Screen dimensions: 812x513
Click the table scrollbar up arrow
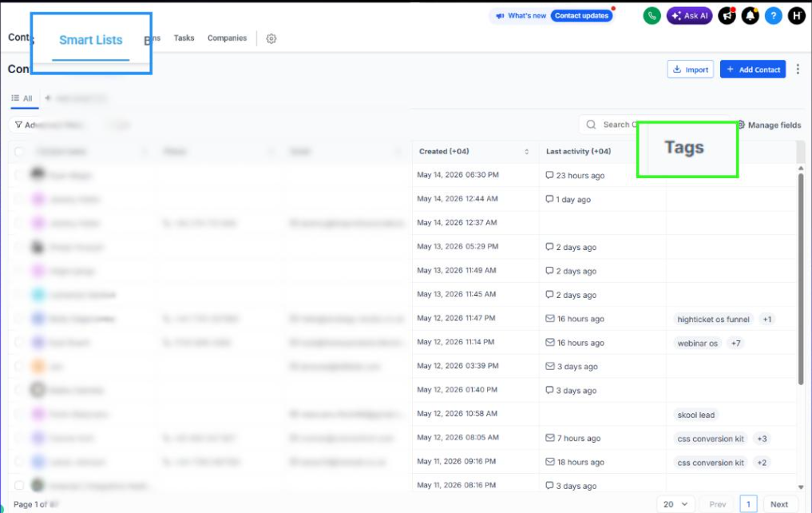point(801,169)
